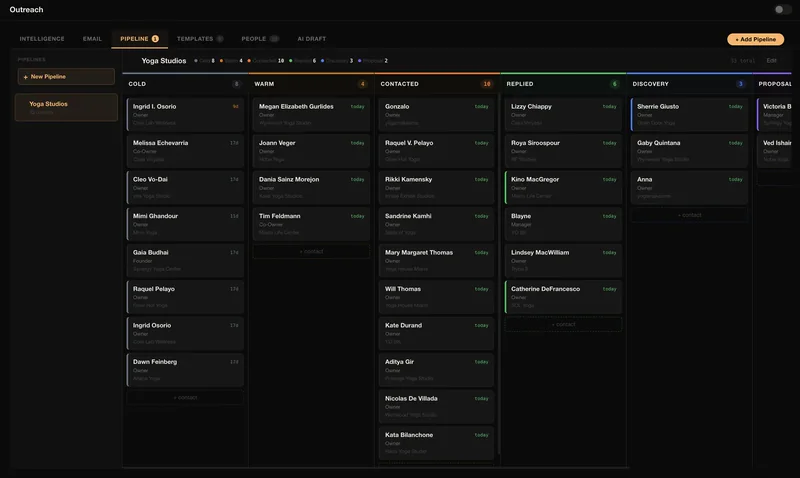This screenshot has height=478, width=800.
Task: Select Rikki Kamensky card
Action: [x=436, y=188]
